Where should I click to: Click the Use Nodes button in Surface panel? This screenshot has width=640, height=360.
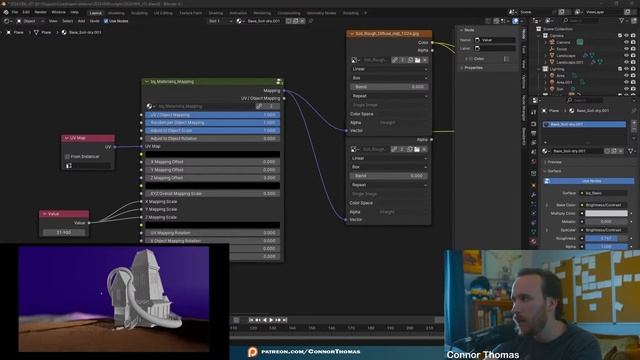point(589,181)
